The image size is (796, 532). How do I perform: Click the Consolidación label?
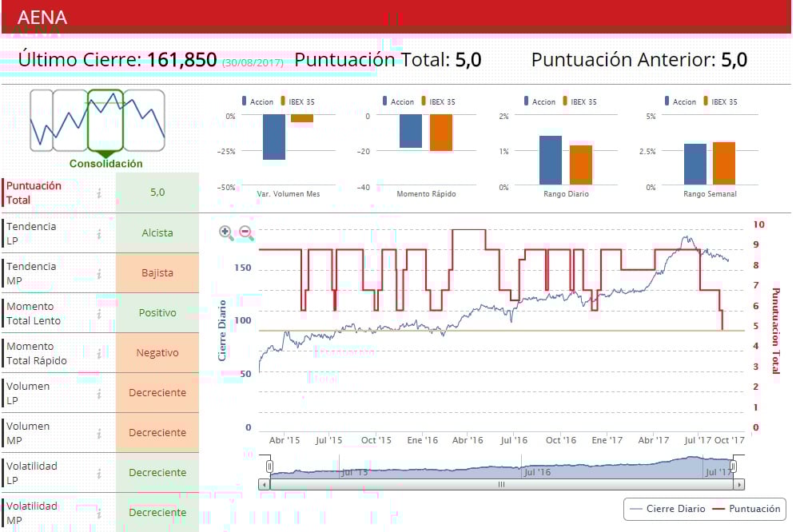click(x=106, y=164)
